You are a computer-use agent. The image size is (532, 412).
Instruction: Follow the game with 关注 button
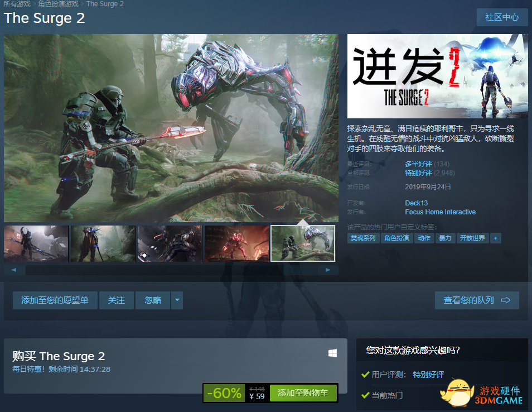(117, 300)
